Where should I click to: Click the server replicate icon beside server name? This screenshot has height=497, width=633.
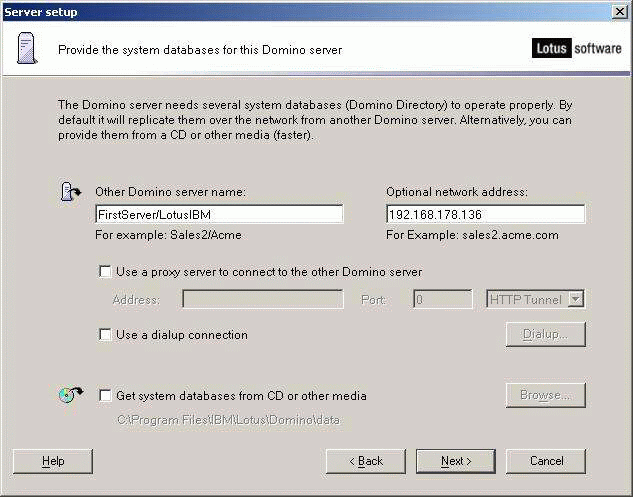click(x=70, y=191)
